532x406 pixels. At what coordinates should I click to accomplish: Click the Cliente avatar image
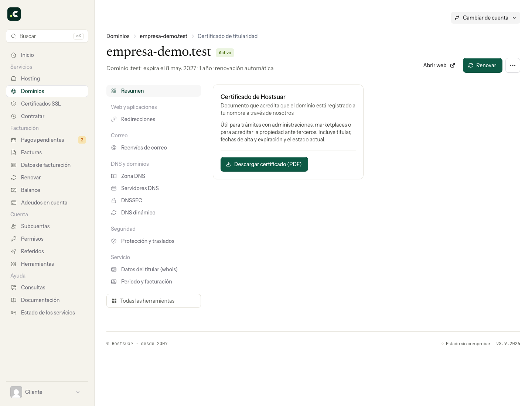pyautogui.click(x=16, y=392)
